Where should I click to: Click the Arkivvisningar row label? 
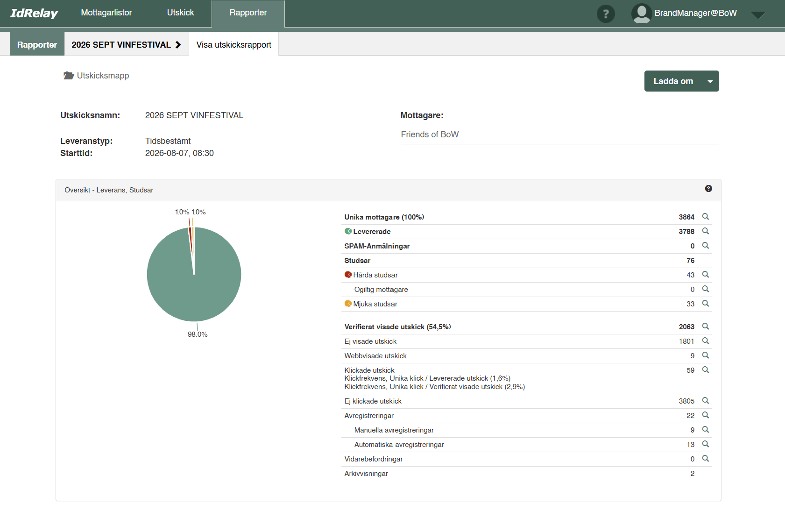(366, 474)
